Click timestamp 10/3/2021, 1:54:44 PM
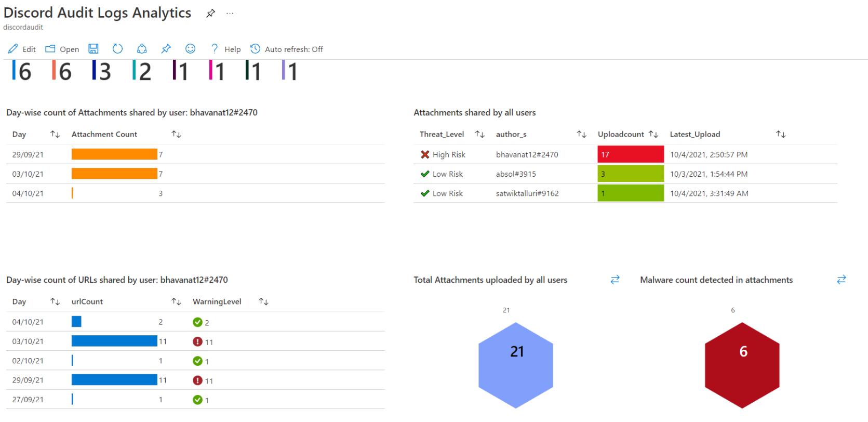 709,174
